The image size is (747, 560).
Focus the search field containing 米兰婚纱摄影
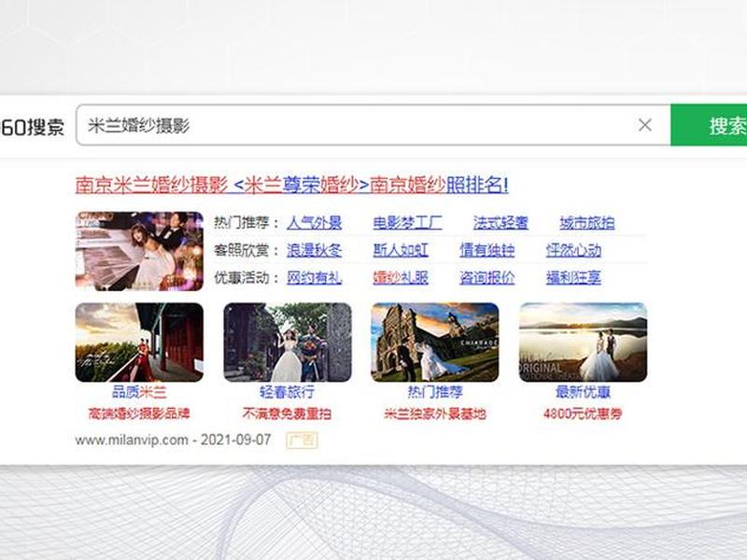coord(373,125)
